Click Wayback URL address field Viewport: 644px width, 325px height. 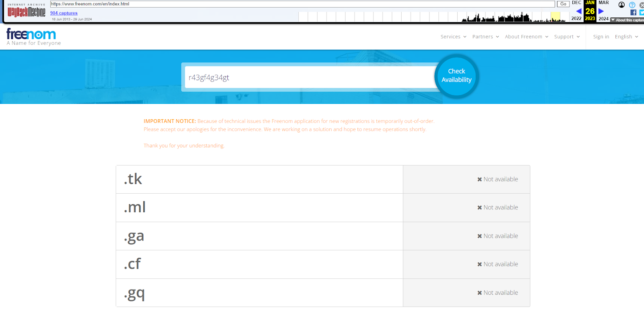(302, 4)
